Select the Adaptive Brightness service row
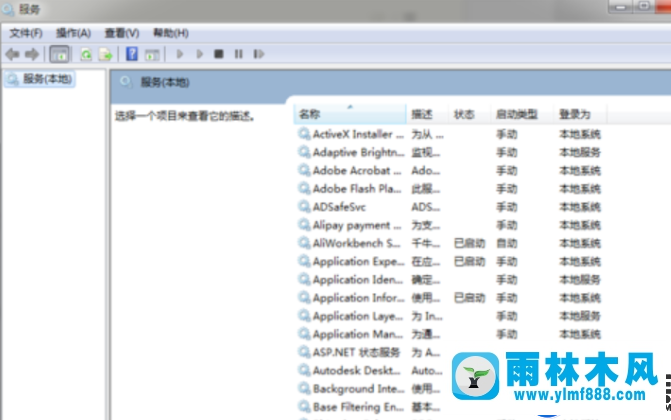Image resolution: width=671 pixels, height=420 pixels. pos(449,152)
